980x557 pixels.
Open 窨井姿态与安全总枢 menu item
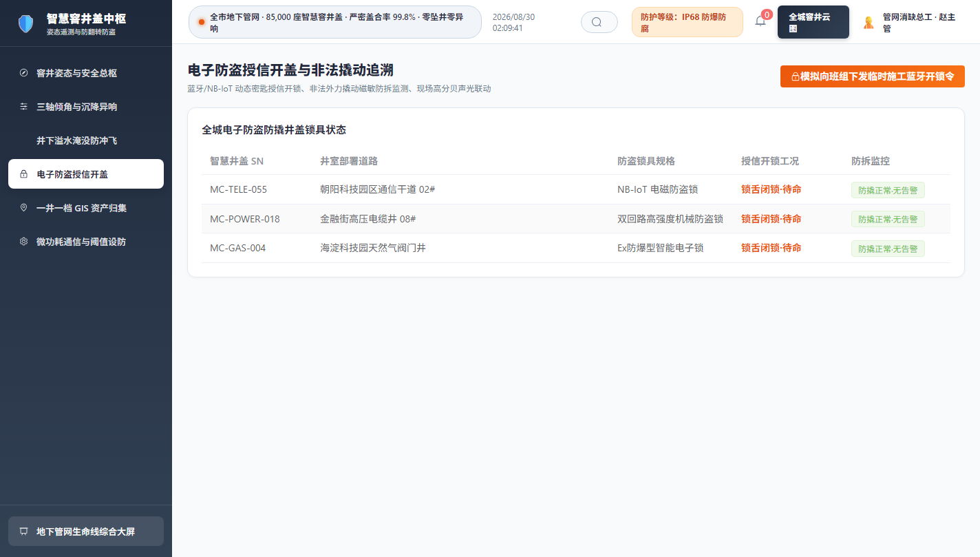click(86, 73)
